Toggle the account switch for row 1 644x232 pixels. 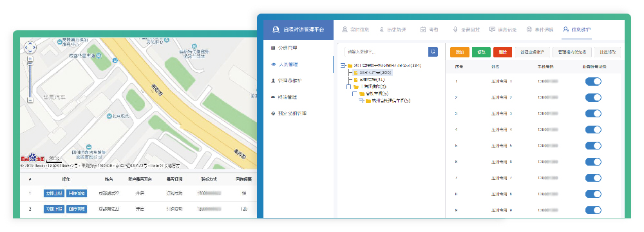click(x=593, y=81)
